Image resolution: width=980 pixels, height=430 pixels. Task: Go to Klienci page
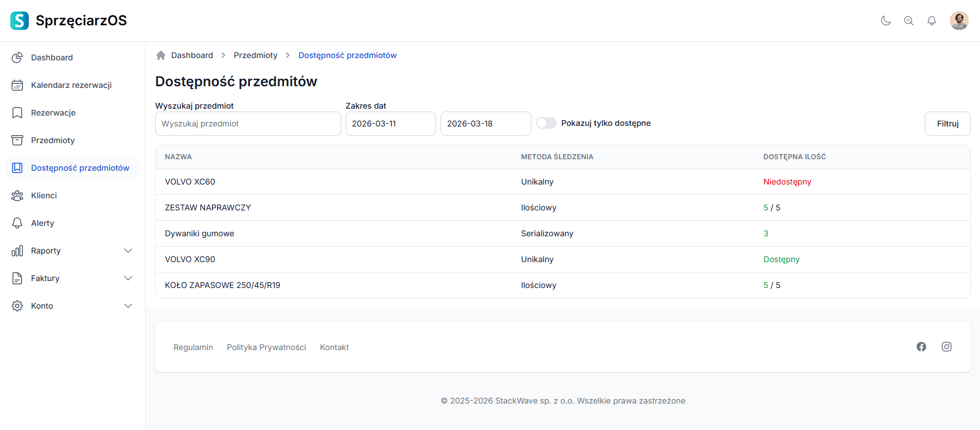point(44,195)
